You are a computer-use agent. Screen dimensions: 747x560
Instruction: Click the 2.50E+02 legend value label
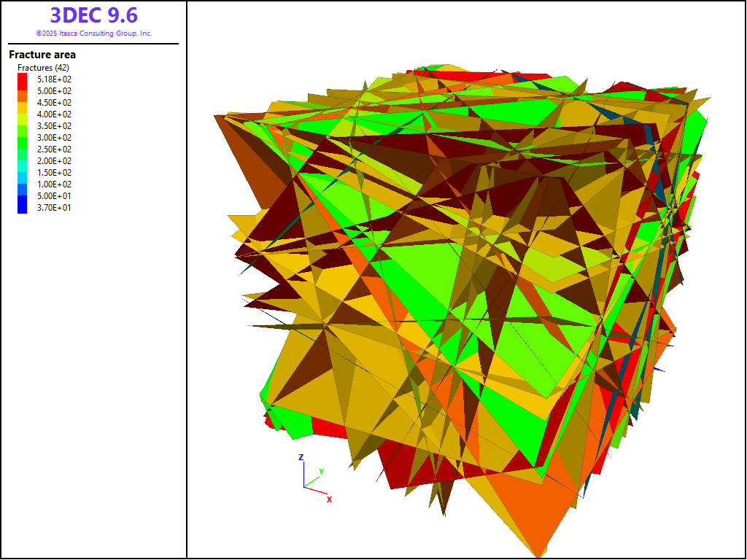coord(55,149)
